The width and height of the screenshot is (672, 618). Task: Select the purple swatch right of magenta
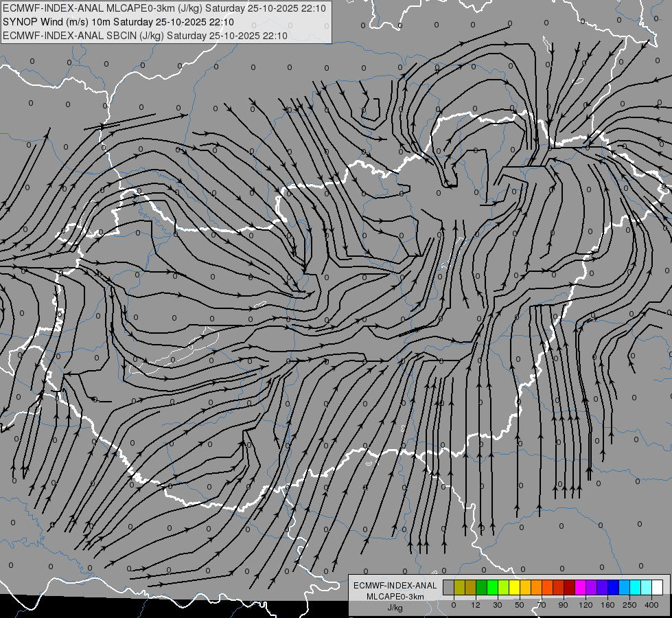tap(592, 587)
